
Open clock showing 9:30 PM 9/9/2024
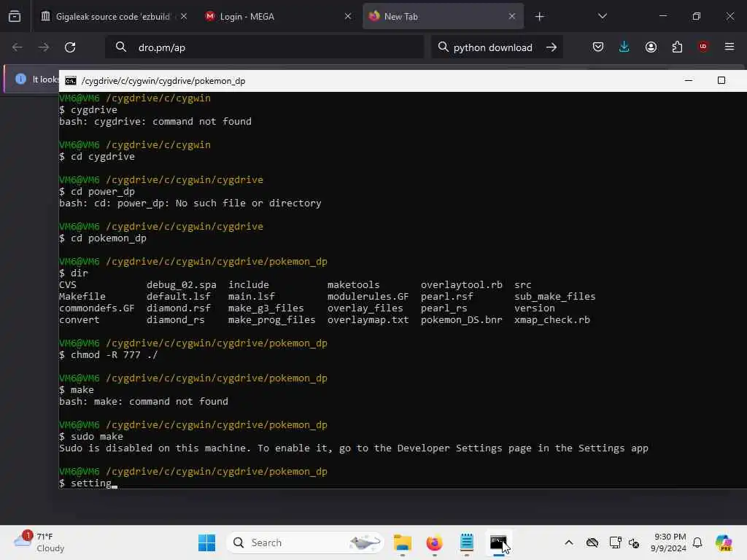(x=670, y=542)
